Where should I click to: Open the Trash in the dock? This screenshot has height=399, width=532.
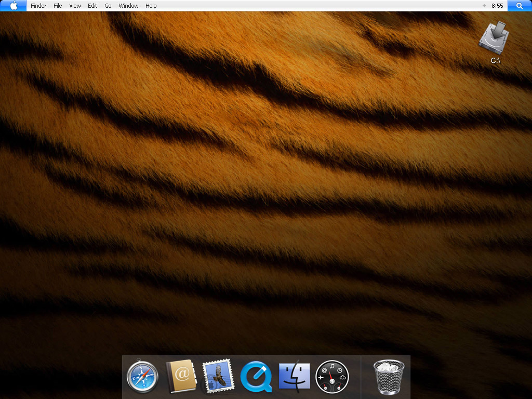(389, 377)
